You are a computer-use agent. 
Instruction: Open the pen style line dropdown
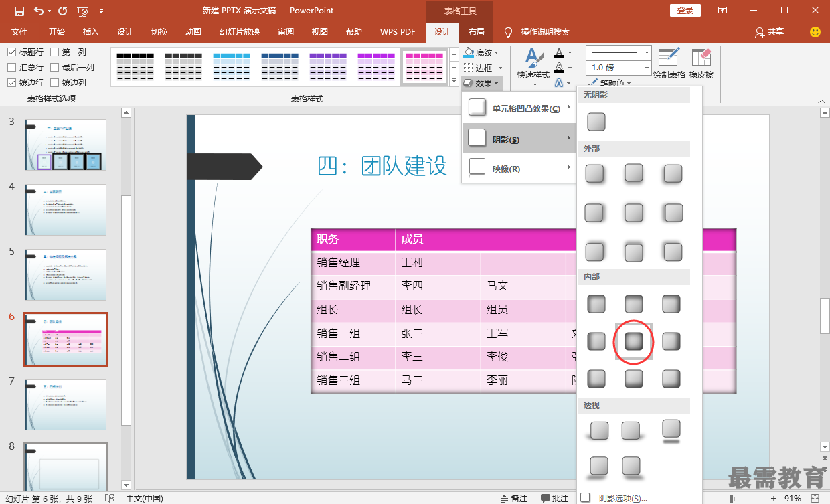point(647,52)
